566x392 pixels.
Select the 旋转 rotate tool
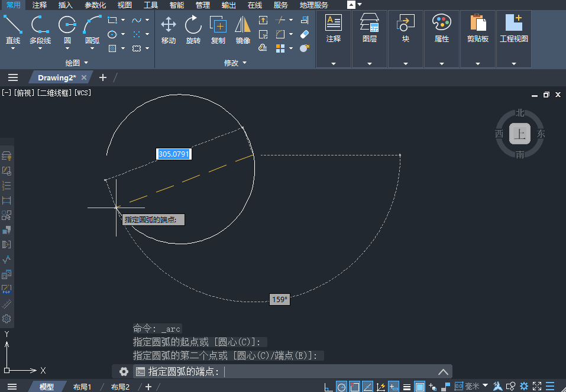click(193, 30)
